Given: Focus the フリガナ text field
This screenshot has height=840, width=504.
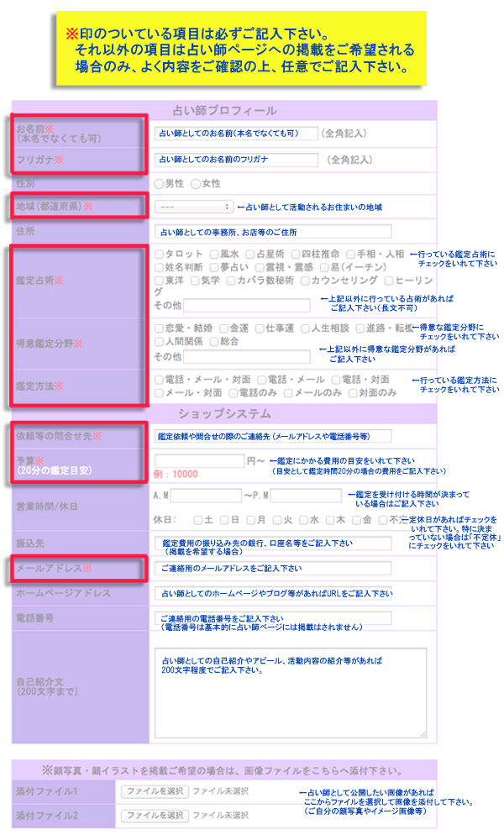Looking at the screenshot, I should (x=236, y=159).
